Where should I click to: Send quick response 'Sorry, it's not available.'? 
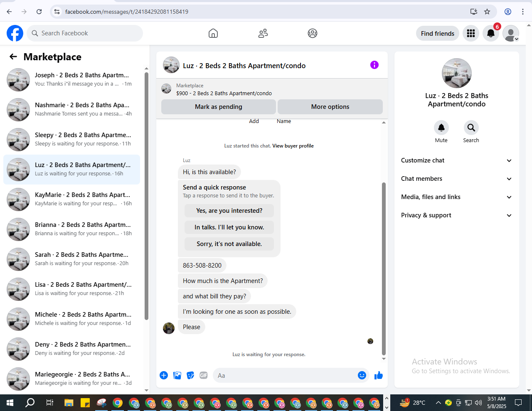(229, 244)
